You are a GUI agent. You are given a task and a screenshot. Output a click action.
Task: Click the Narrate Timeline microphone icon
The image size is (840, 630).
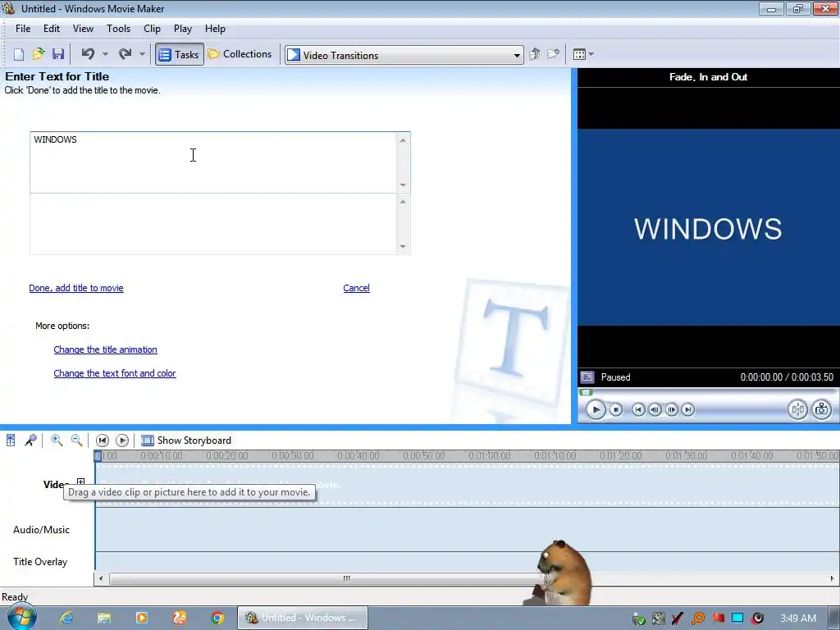point(30,441)
